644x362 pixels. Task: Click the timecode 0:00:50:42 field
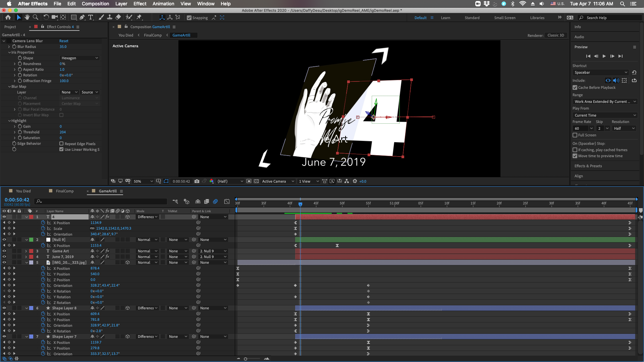(17, 200)
